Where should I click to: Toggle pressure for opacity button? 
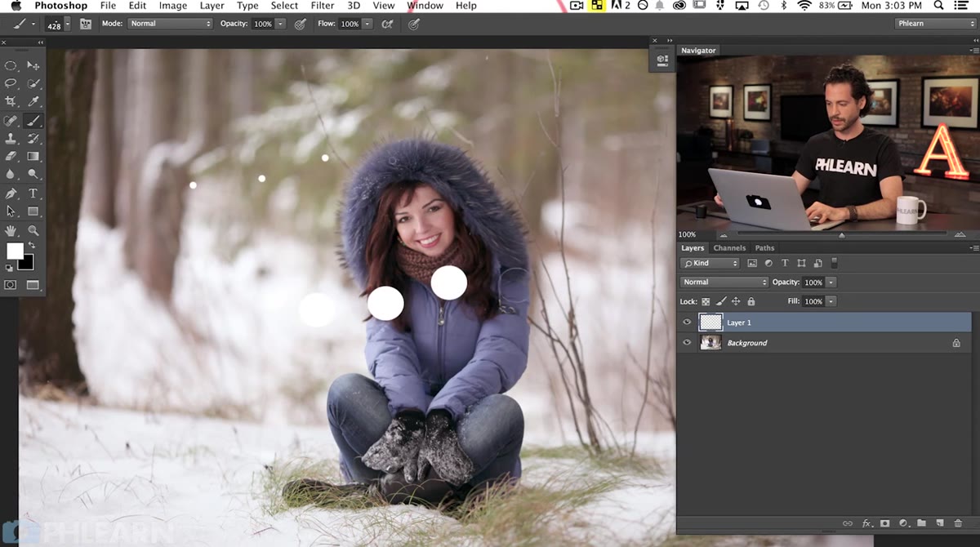(x=301, y=24)
